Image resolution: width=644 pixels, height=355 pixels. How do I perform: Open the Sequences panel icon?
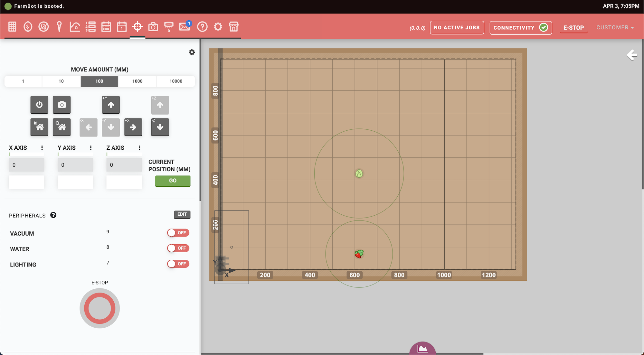90,28
